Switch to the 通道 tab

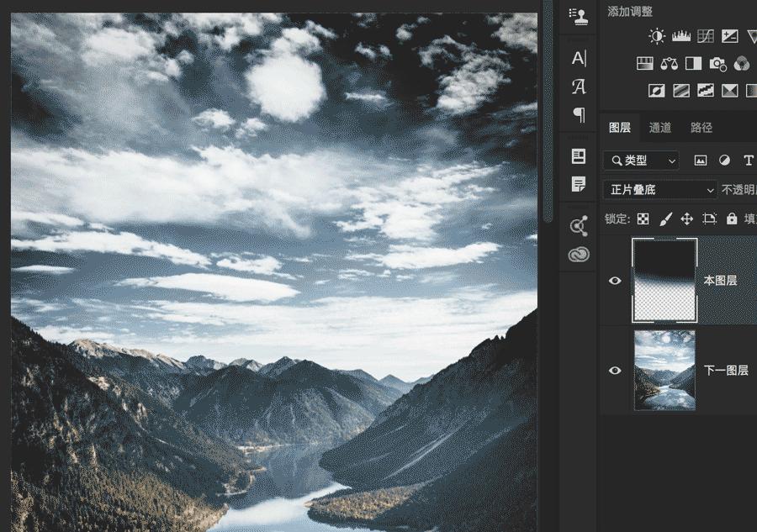point(660,128)
